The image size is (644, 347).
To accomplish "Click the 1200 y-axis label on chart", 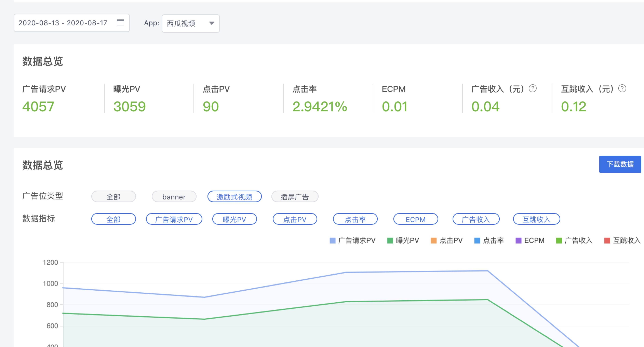I will click(50, 262).
